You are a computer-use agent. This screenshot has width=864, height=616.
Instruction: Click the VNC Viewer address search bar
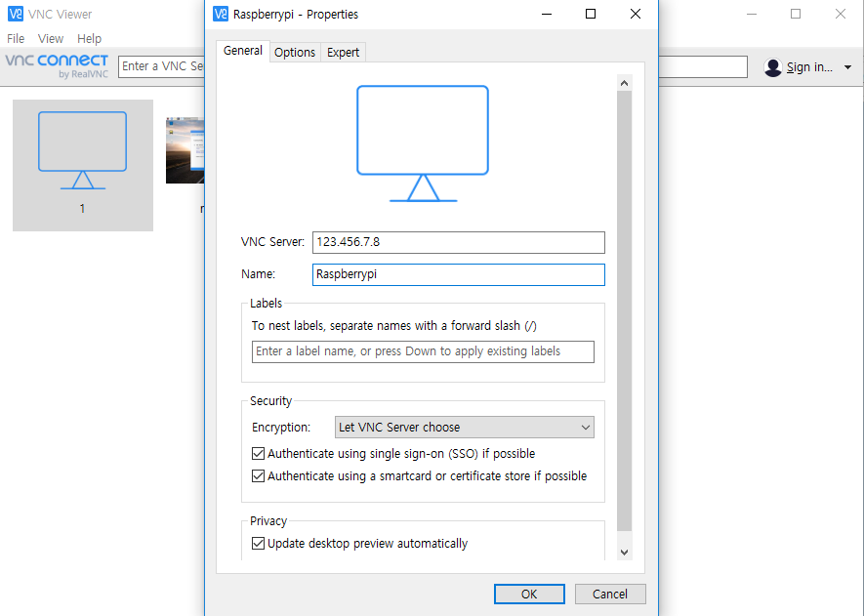(x=432, y=66)
